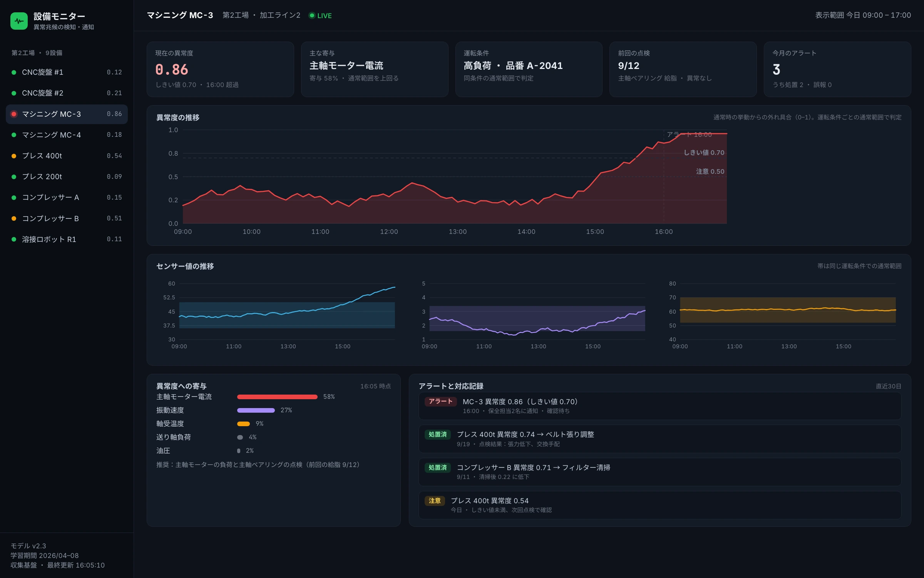Select コンプレッサー B in sidebar
The height and width of the screenshot is (578, 924).
coord(67,218)
